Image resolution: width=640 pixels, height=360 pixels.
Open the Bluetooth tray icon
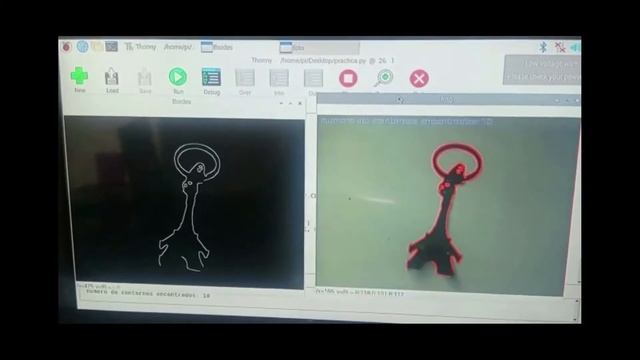543,47
